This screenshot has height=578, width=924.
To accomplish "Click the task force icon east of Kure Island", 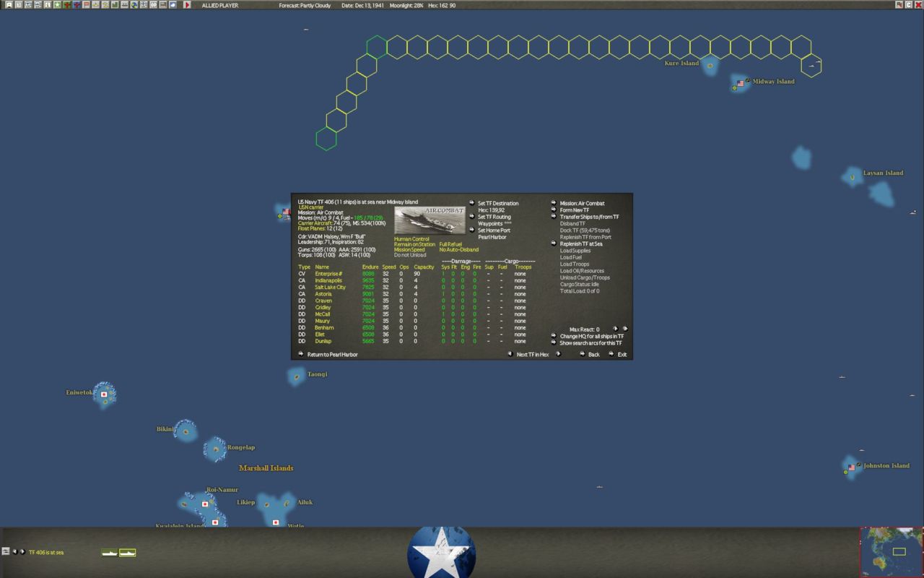I will pyautogui.click(x=811, y=66).
